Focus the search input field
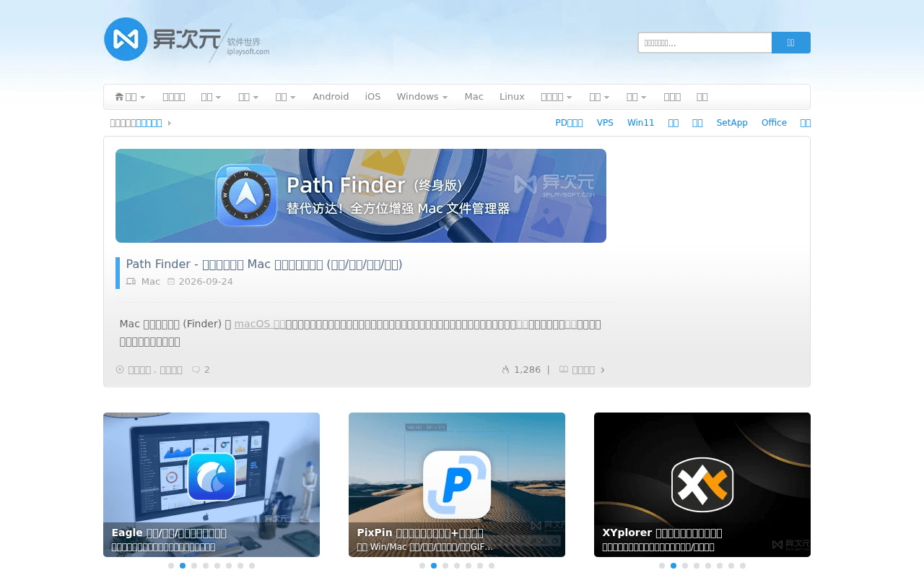Viewport: 924px width, 578px height. [x=705, y=43]
